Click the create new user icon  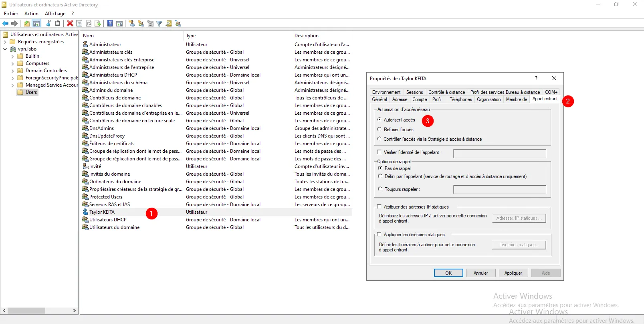click(131, 24)
